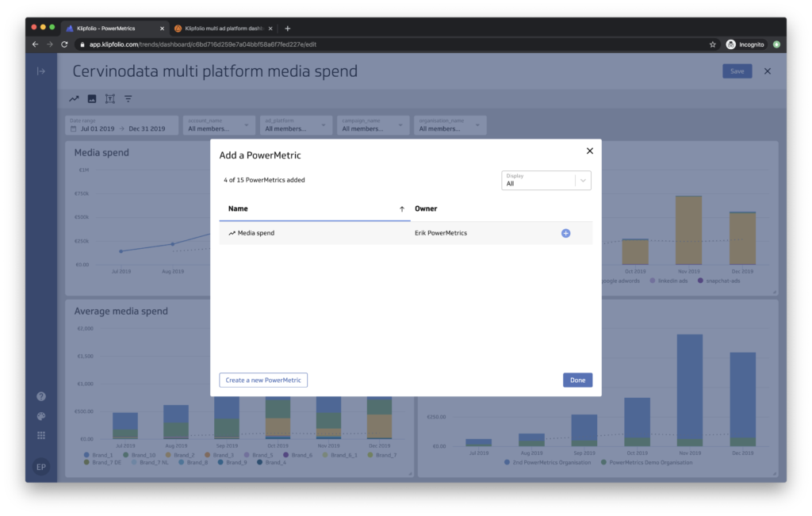This screenshot has width=812, height=516.
Task: Open the Date range picker
Action: [x=121, y=125]
